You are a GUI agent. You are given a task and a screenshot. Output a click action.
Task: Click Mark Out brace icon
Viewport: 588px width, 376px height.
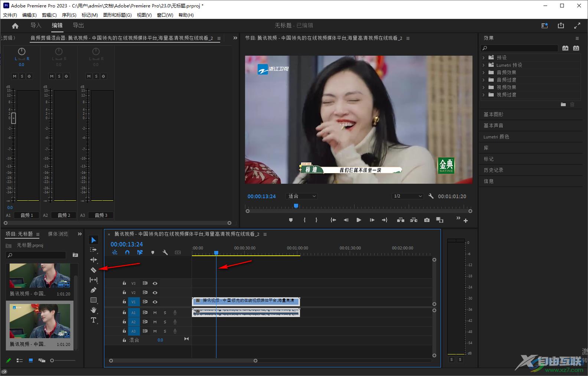[316, 220]
